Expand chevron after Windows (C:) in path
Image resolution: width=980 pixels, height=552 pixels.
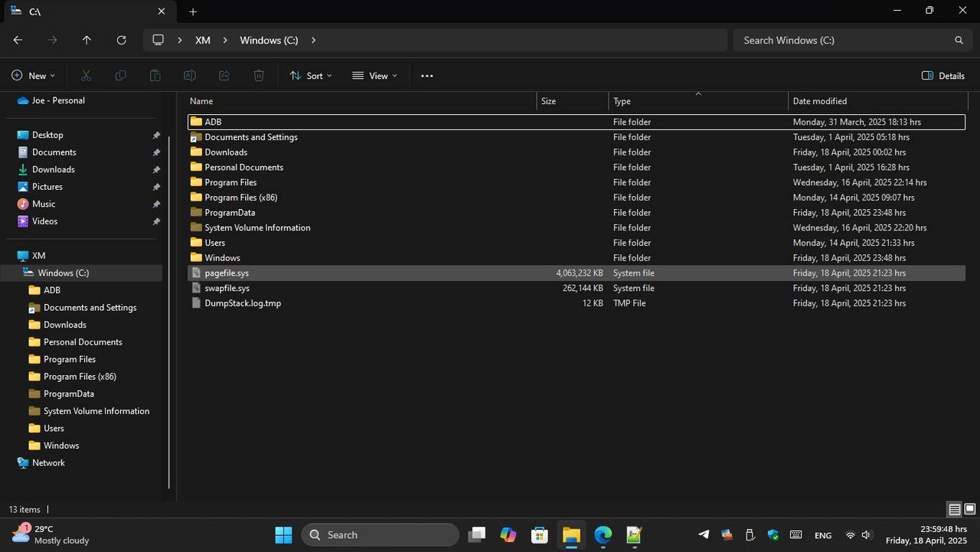[313, 40]
